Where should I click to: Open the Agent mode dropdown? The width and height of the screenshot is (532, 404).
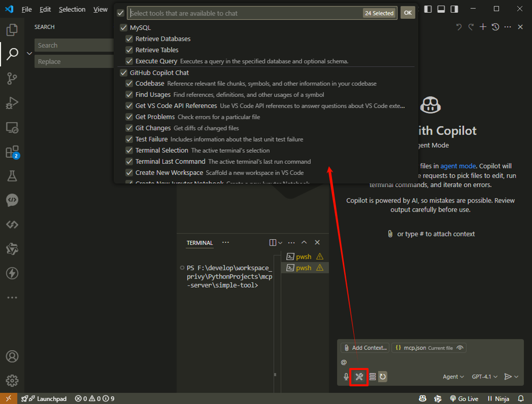tap(453, 377)
